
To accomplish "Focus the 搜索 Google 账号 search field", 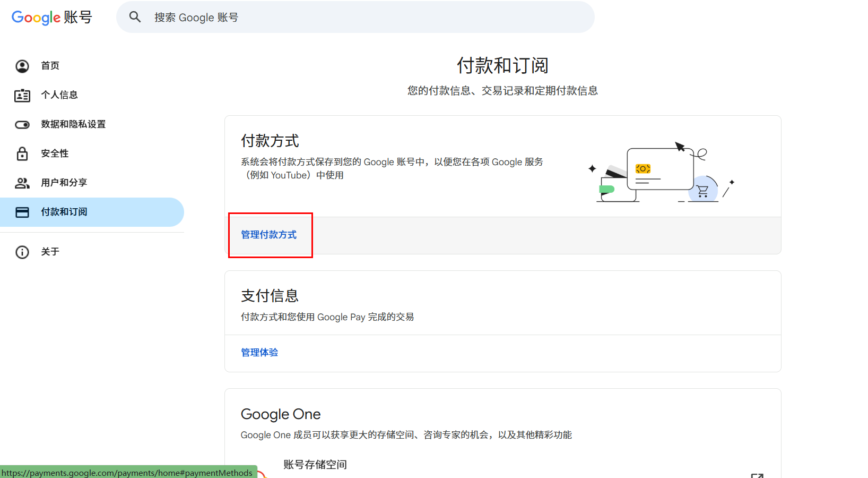I will click(355, 17).
